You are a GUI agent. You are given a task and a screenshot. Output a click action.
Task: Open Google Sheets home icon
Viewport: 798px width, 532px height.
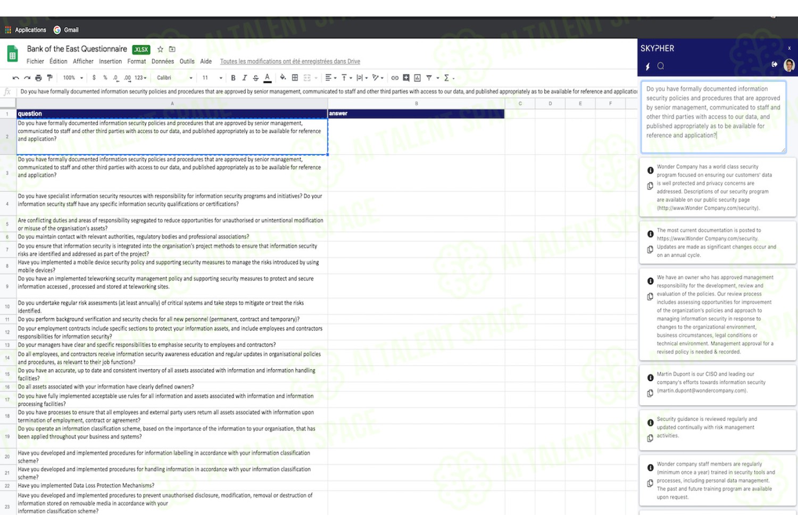click(12, 55)
